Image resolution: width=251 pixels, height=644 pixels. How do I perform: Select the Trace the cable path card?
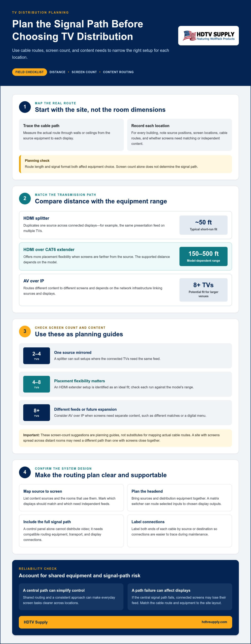click(x=71, y=135)
